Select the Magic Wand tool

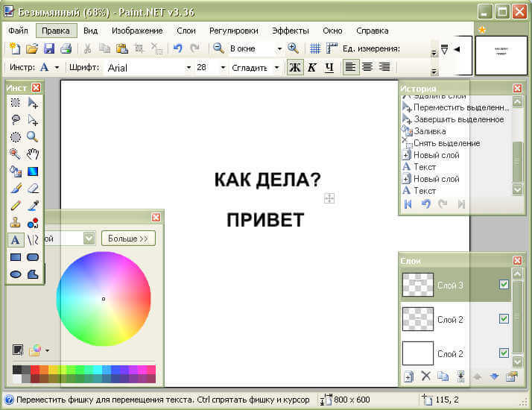pyautogui.click(x=15, y=154)
